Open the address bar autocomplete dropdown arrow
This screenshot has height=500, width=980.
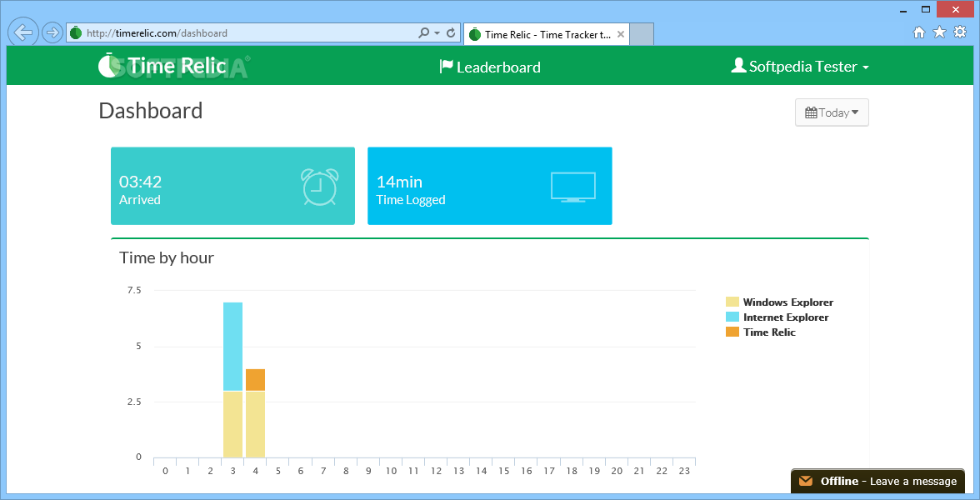click(x=437, y=32)
